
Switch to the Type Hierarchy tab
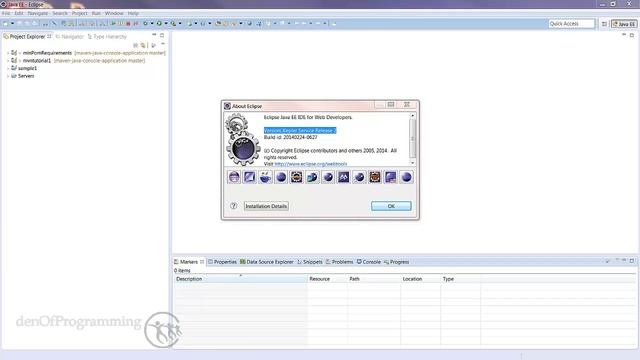pos(107,37)
